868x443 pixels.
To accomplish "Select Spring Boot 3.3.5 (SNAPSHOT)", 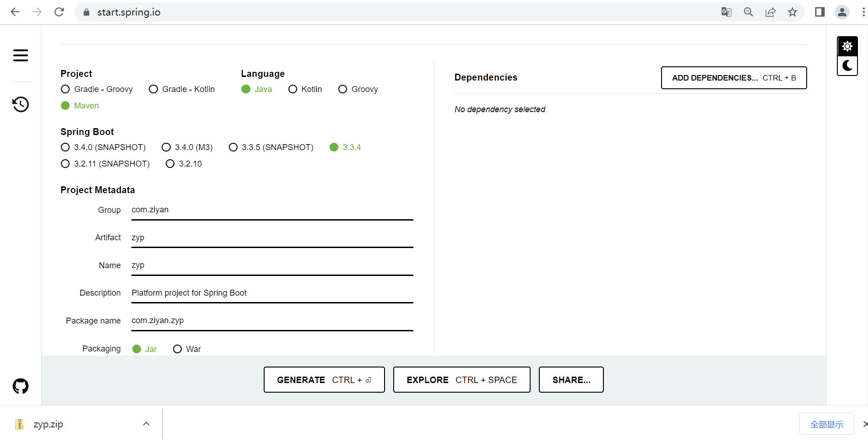I will [271, 147].
